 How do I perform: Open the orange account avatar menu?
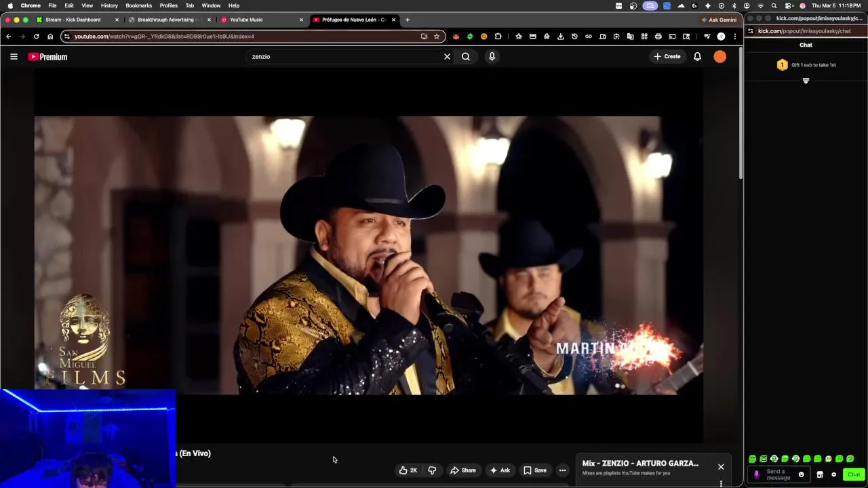720,57
